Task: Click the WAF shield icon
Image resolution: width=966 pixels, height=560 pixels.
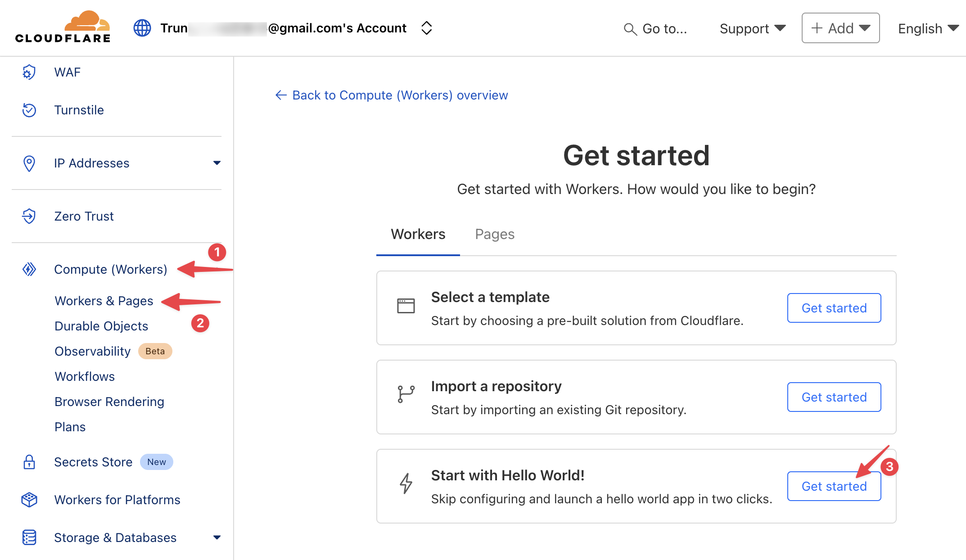Action: pyautogui.click(x=29, y=72)
